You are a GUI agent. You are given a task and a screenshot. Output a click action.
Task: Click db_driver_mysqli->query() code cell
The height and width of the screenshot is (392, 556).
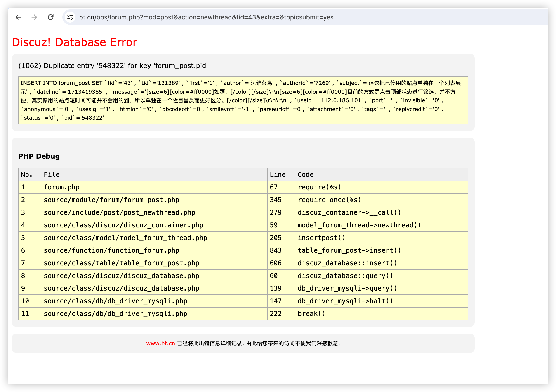[x=382, y=288]
